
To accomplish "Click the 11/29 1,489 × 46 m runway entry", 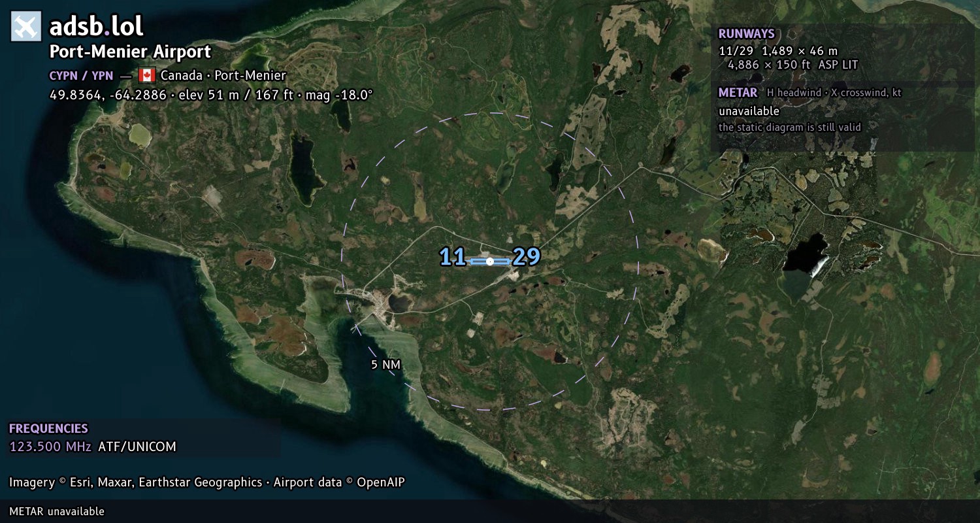I will point(778,50).
